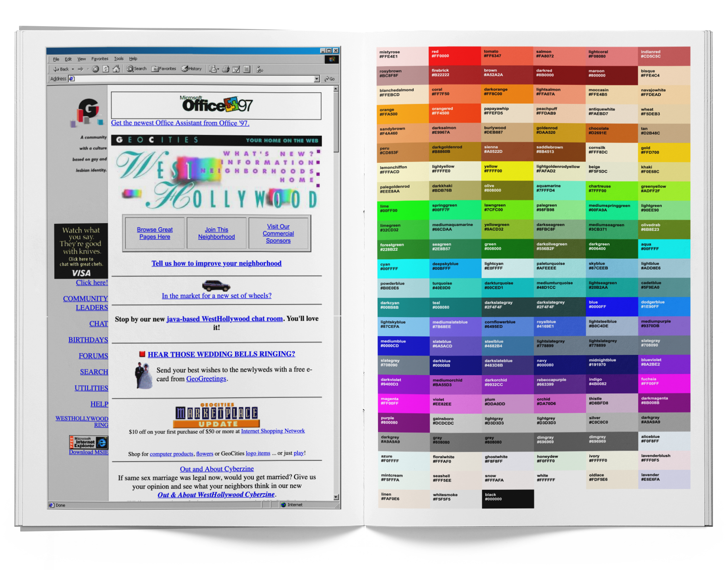
Task: Open the Out and About Cyberzine link
Action: 217,469
